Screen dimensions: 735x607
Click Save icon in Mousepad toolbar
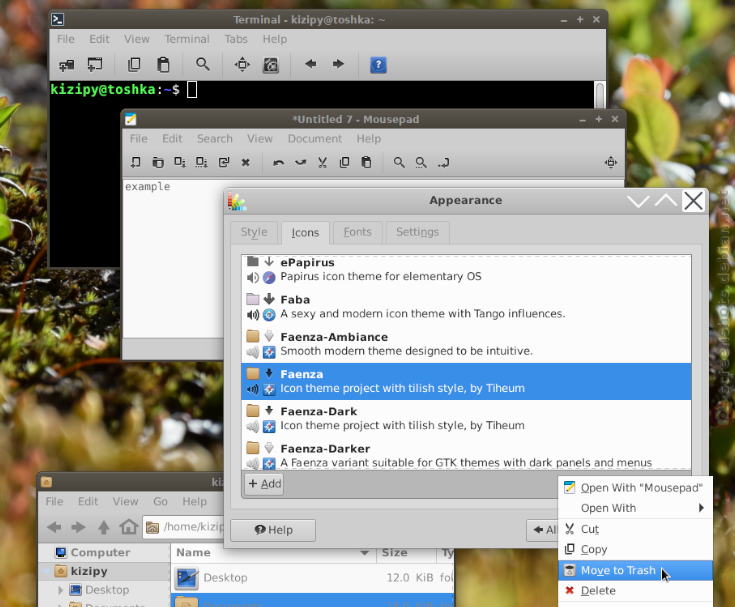(x=180, y=163)
